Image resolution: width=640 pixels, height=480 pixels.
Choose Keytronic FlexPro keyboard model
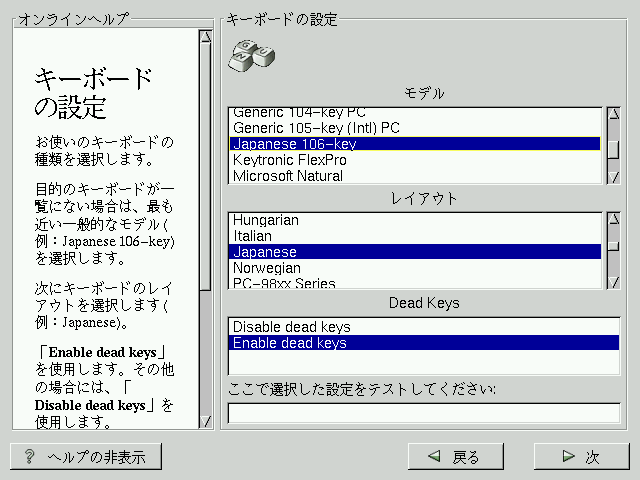coord(289,160)
